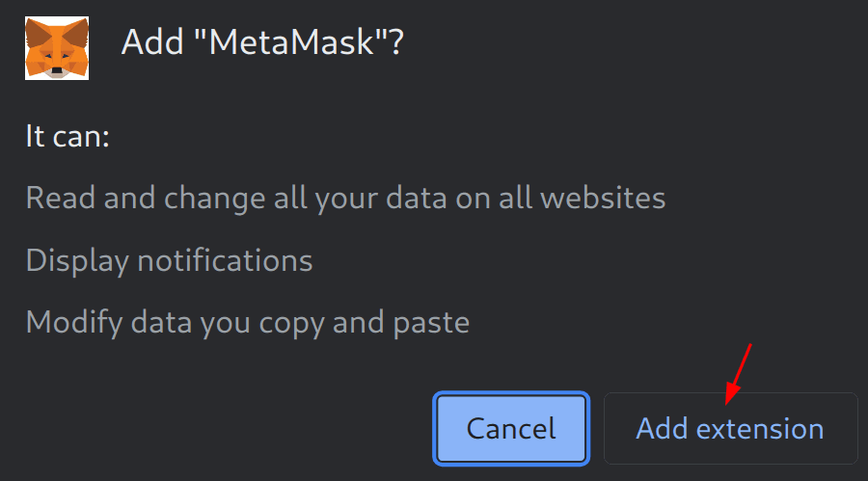Screen dimensions: 868x481
Task: Select the 'Read and change all your data' line
Action: point(345,199)
